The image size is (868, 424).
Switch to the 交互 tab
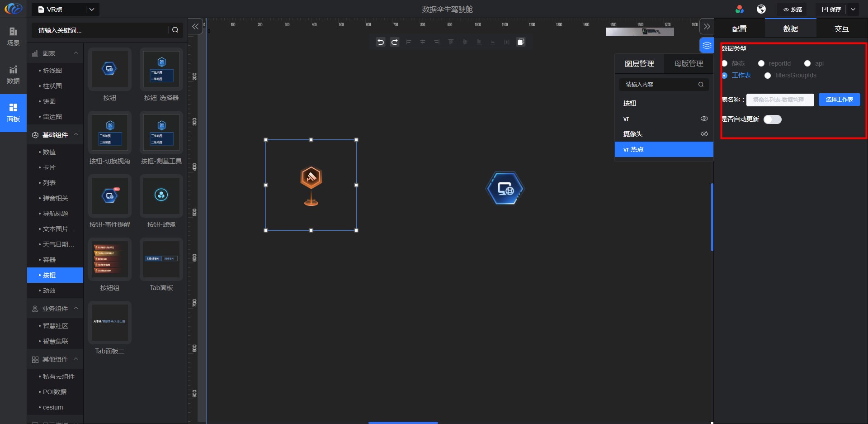841,29
